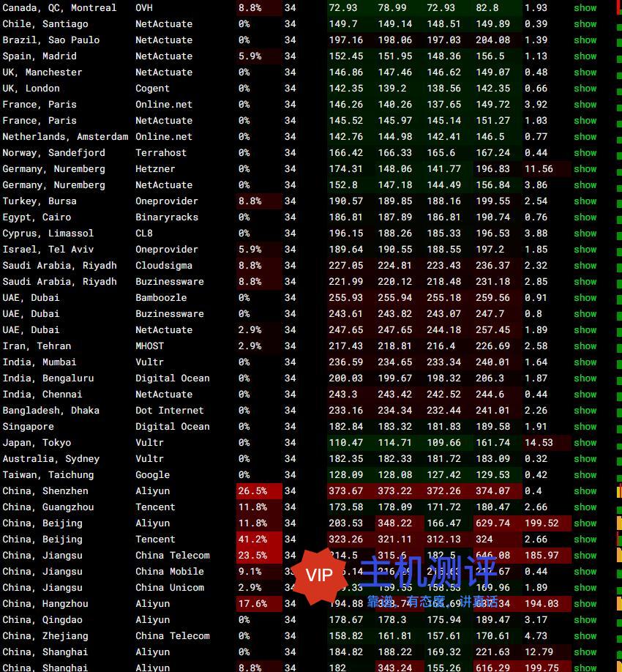
Task: Click the "Dot Internet" provider cell
Action: [170, 411]
